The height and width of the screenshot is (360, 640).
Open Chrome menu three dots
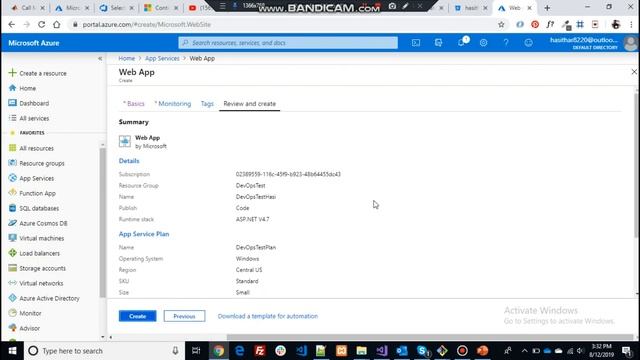(x=631, y=24)
